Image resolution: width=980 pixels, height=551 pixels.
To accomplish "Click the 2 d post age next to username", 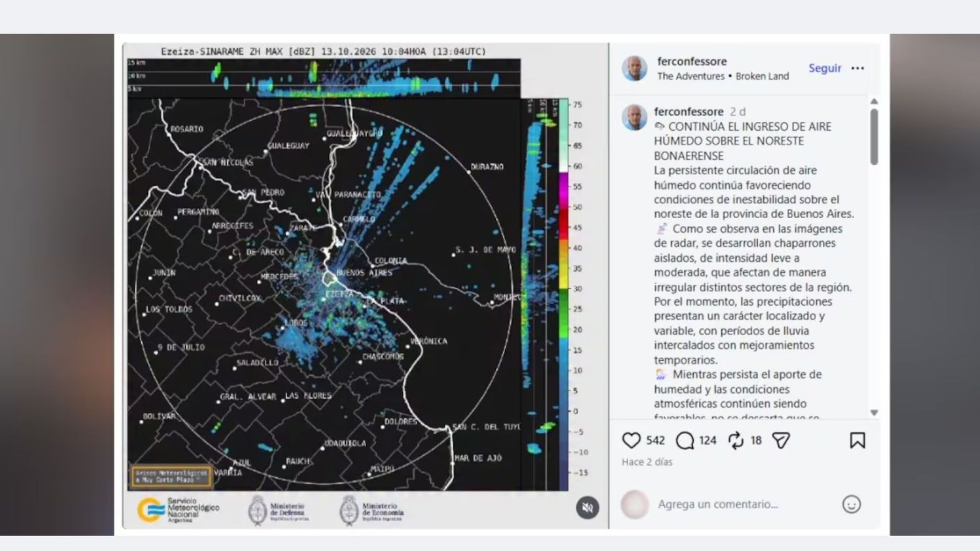I will pos(737,111).
